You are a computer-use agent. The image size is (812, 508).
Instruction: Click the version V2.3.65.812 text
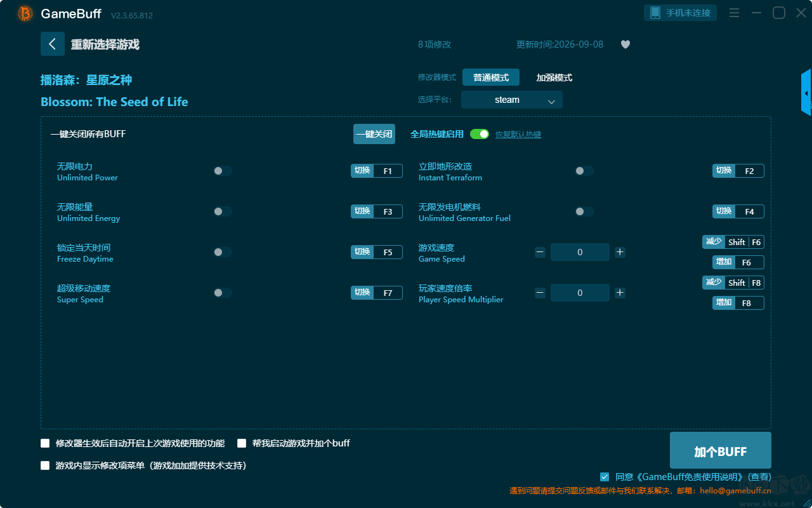click(x=132, y=15)
